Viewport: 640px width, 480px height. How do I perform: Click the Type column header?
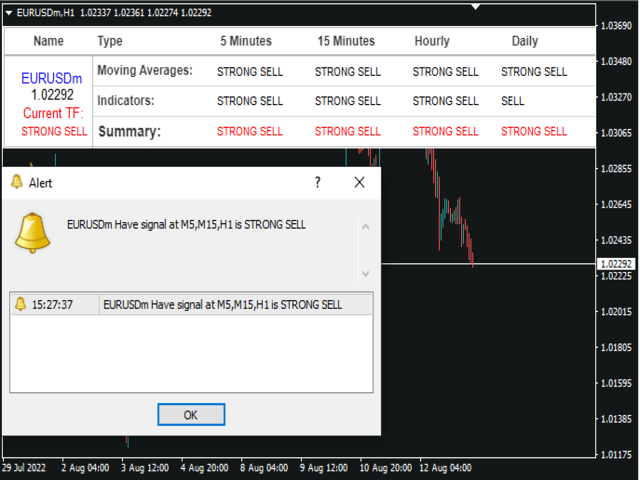[110, 41]
